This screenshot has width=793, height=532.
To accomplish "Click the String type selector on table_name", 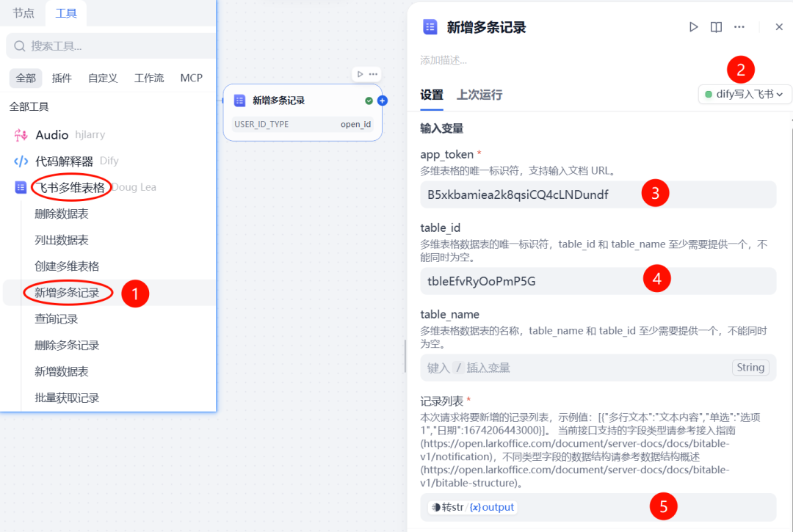I will pyautogui.click(x=750, y=367).
